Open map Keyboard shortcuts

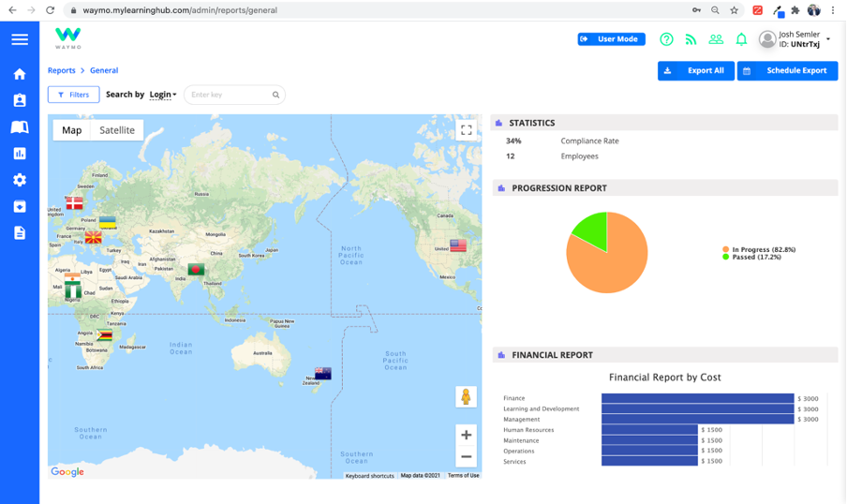click(x=370, y=475)
